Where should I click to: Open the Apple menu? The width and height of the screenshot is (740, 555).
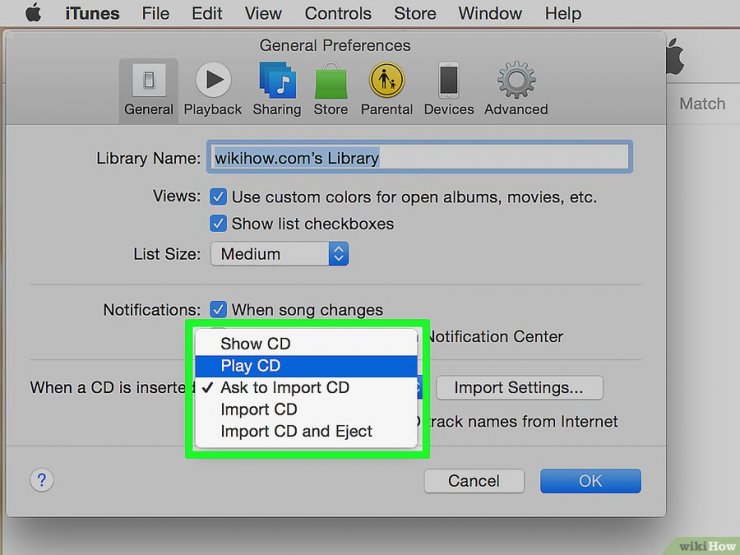coord(33,13)
